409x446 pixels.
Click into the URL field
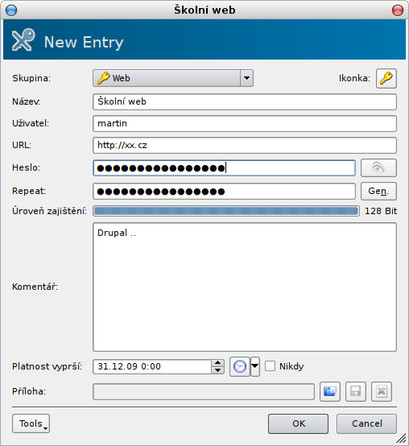[245, 145]
